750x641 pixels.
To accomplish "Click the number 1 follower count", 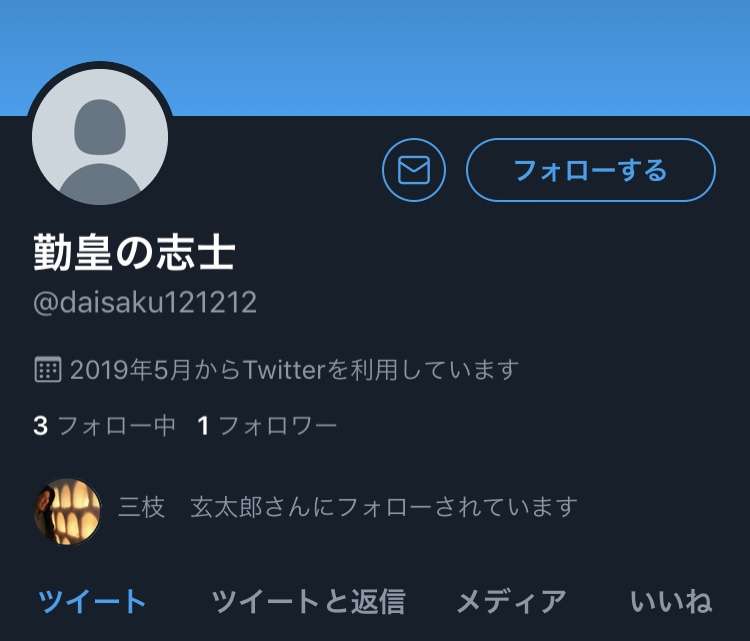I will (203, 425).
